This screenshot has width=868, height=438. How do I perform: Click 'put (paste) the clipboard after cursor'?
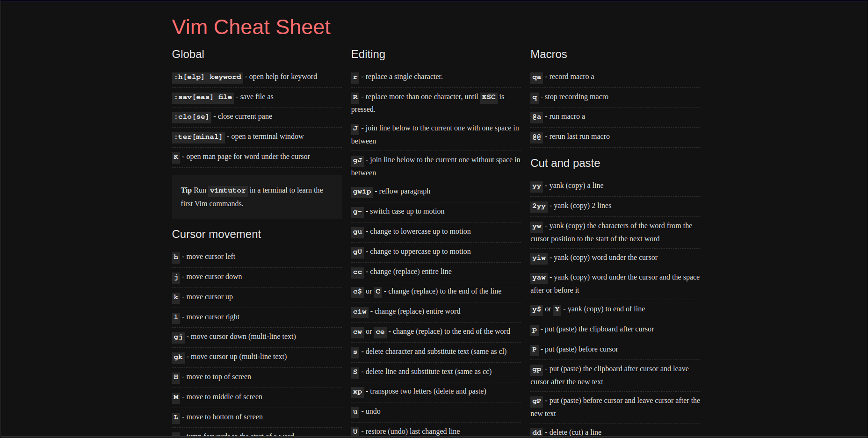pyautogui.click(x=599, y=329)
